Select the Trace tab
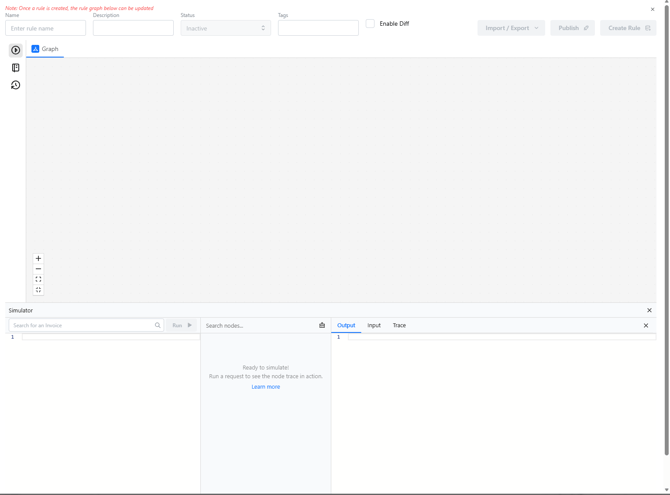The width and height of the screenshot is (670, 495). coord(399,325)
